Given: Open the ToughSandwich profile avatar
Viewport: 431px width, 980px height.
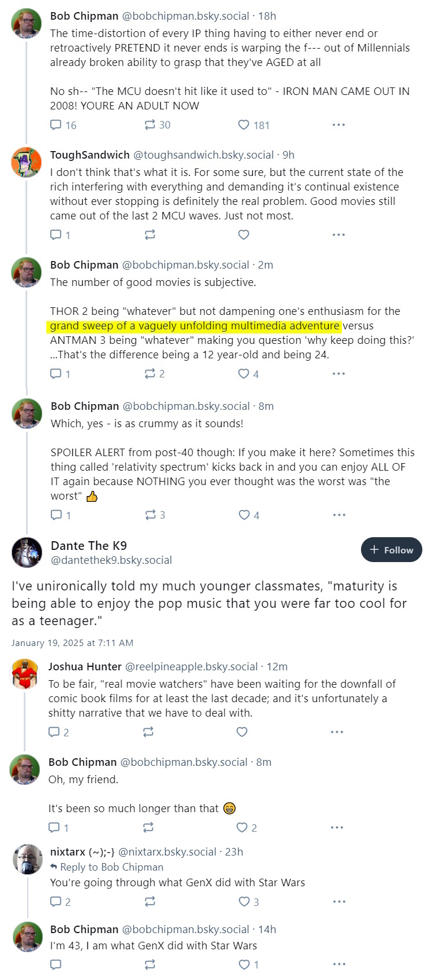Looking at the screenshot, I should coord(27,162).
